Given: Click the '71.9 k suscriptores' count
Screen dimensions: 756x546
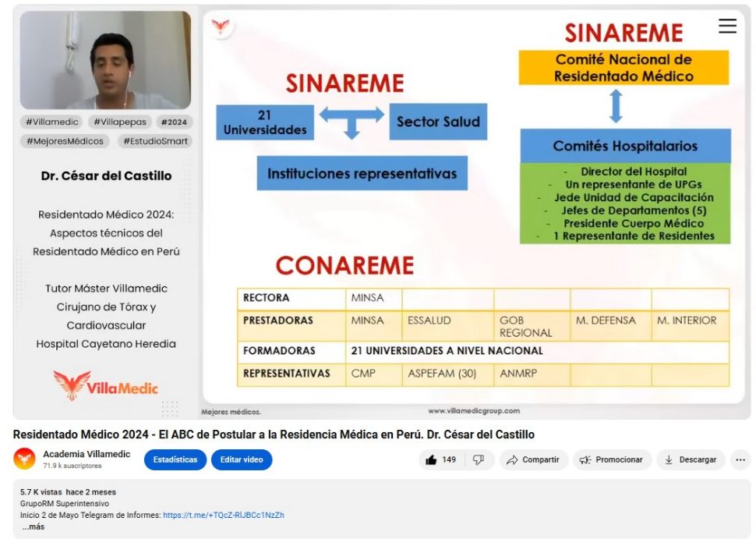Looking at the screenshot, I should click(72, 466).
